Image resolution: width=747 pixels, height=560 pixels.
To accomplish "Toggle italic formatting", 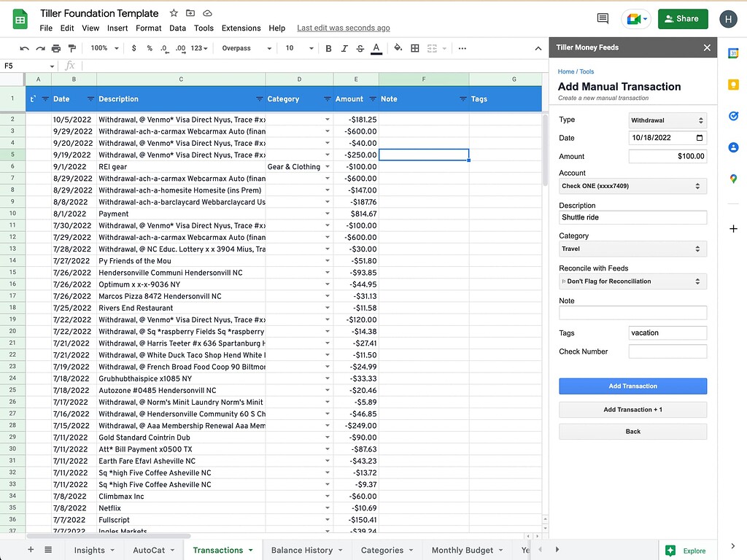I will (x=344, y=47).
